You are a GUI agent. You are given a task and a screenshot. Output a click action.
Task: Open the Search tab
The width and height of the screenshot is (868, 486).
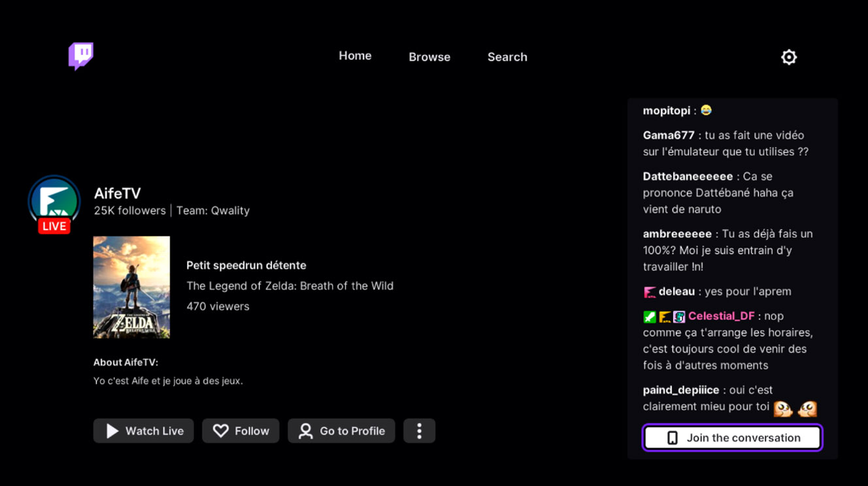tap(507, 57)
